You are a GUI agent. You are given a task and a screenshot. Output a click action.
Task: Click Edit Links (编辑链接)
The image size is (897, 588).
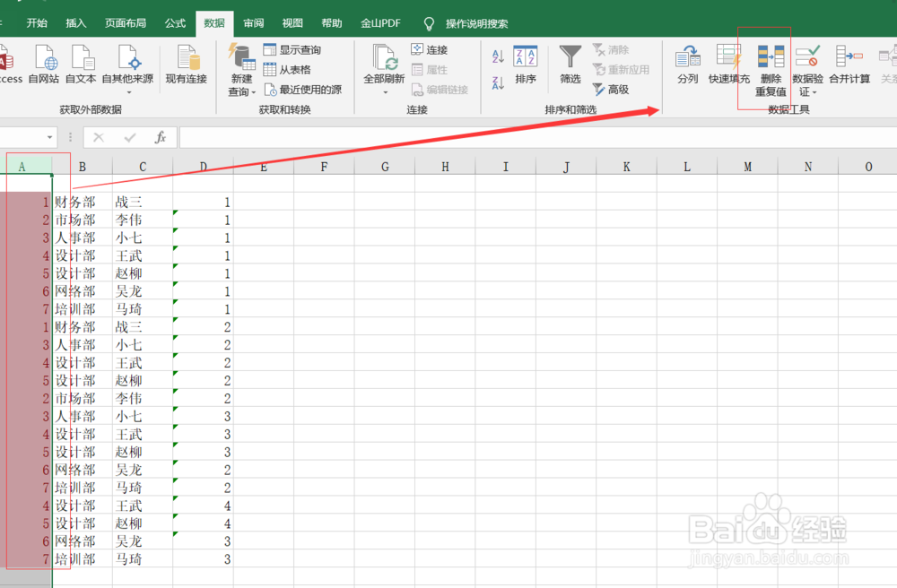click(x=440, y=90)
